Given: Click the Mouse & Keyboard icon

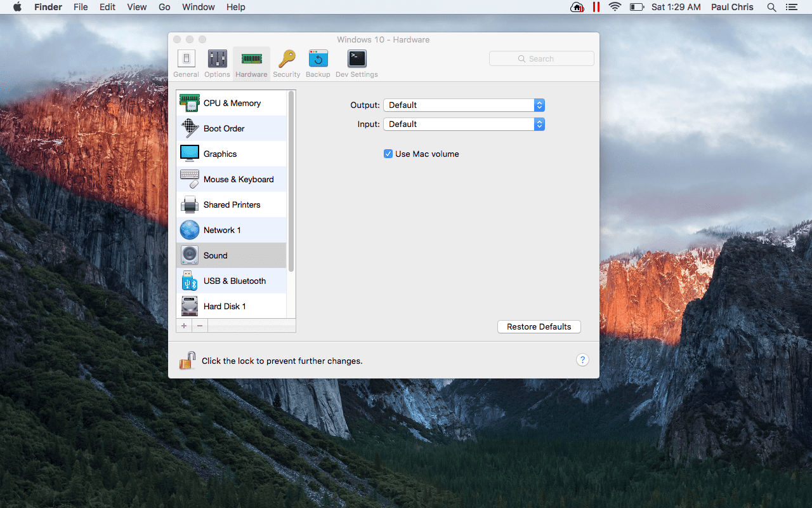Looking at the screenshot, I should (190, 179).
